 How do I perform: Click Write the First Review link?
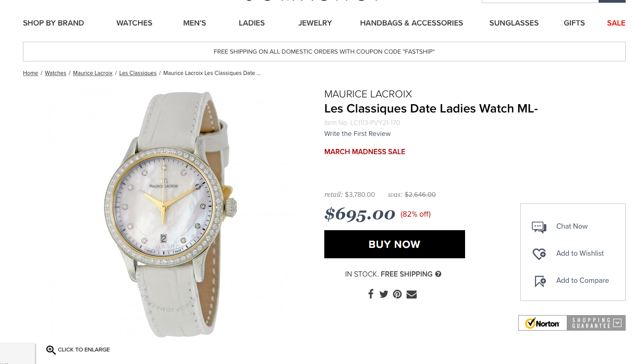pos(357,134)
